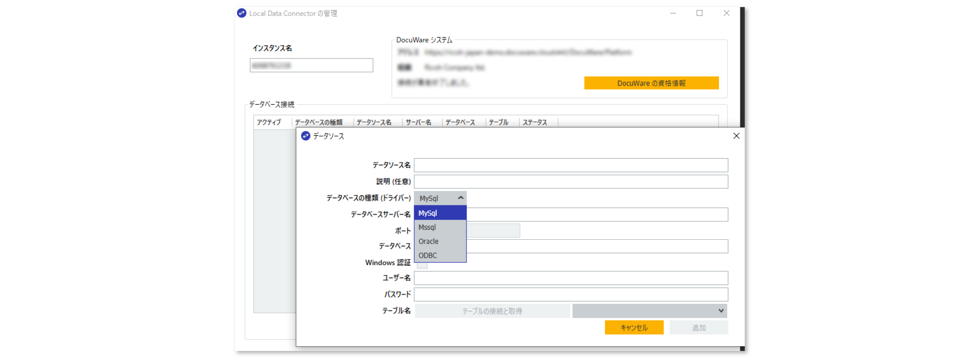Click the orange キャンセル button
This screenshot has height=358, width=980.
[x=634, y=327]
